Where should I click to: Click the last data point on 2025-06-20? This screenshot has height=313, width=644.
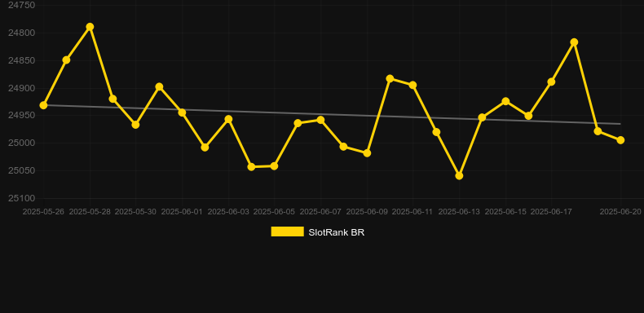(x=620, y=140)
